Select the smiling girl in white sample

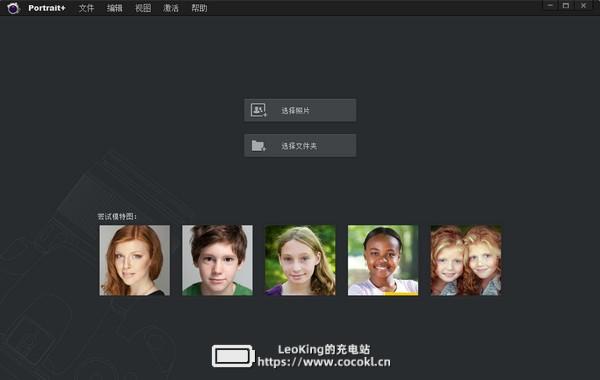click(x=383, y=260)
